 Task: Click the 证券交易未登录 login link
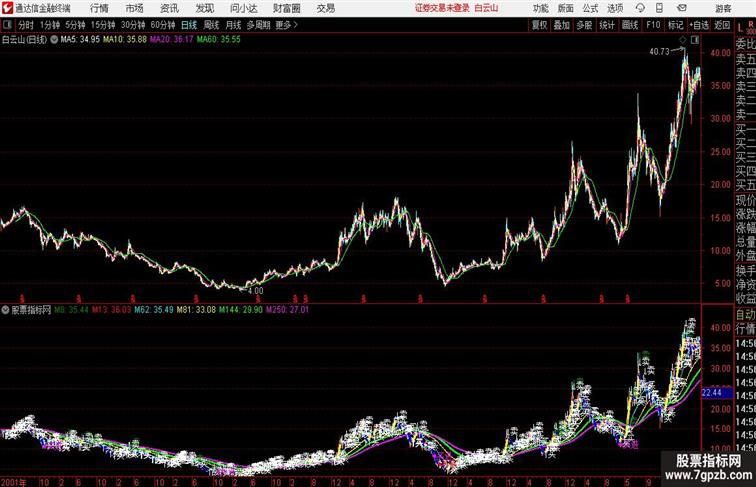click(x=442, y=8)
